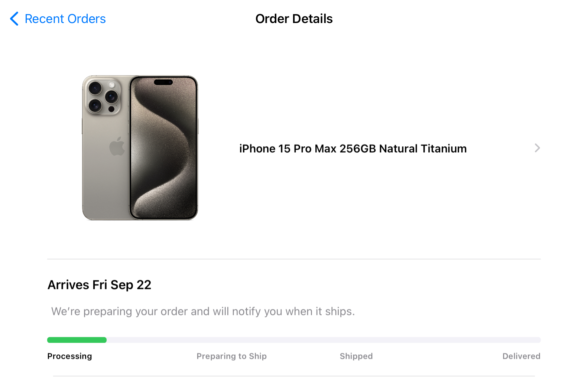
Task: Click the green filled progress segment
Action: [77, 340]
